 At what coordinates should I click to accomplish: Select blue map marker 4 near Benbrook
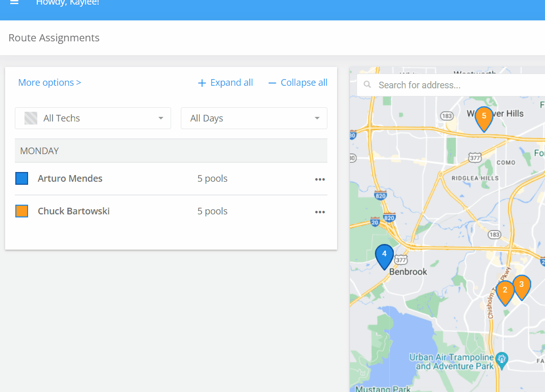click(x=384, y=254)
